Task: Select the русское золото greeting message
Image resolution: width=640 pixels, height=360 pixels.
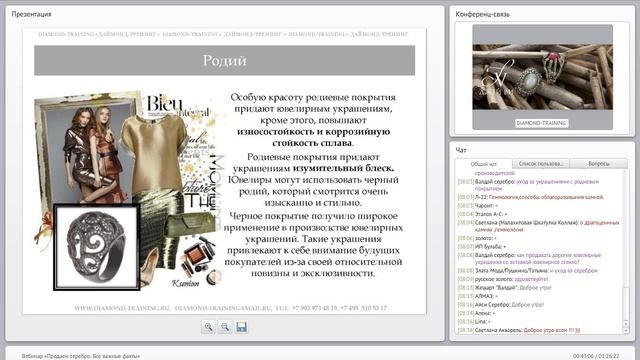Action: coord(503,279)
